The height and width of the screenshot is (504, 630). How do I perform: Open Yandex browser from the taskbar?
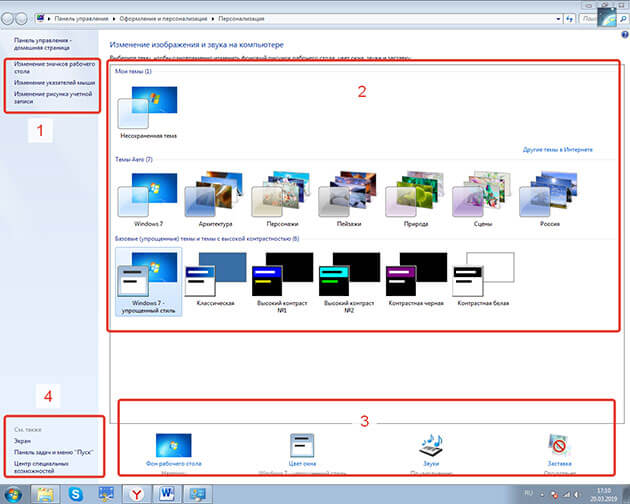pos(137,494)
